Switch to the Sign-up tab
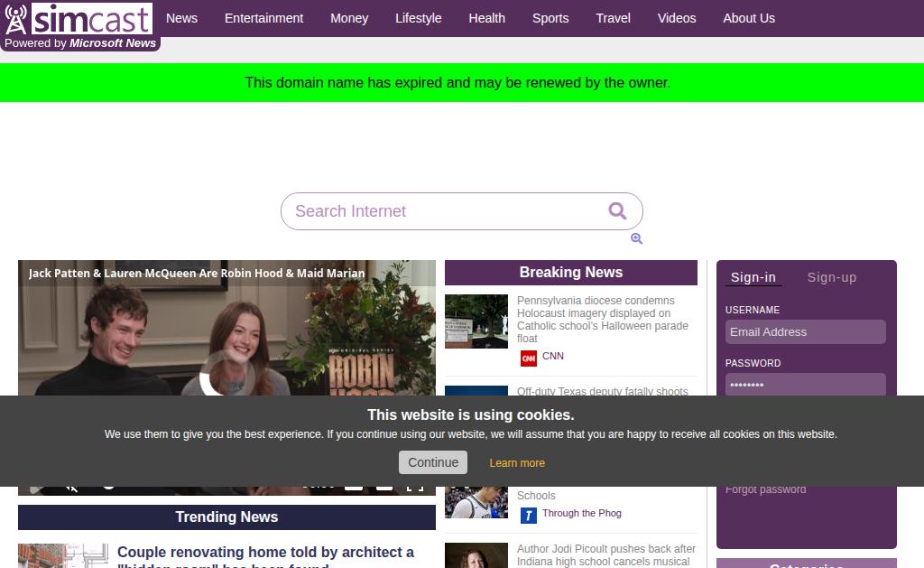The image size is (924, 568). pos(831,277)
